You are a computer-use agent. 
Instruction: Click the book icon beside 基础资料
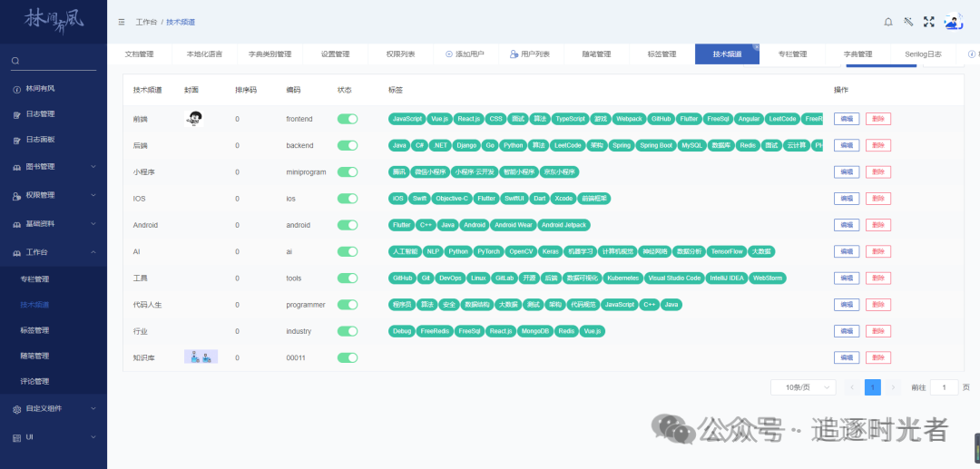17,223
